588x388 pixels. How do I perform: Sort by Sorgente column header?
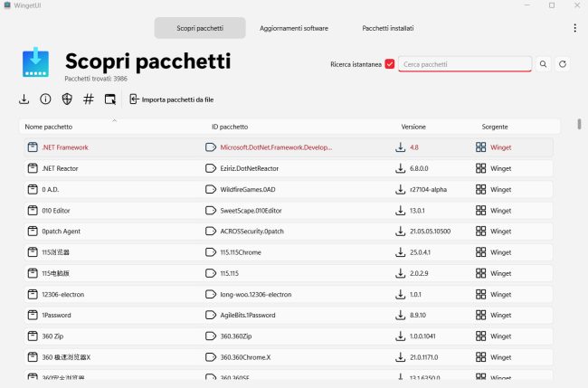(x=495, y=127)
